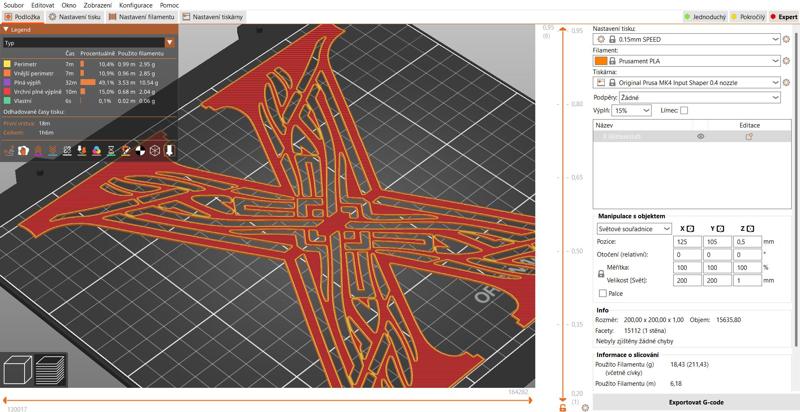
Task: Open the gear icon next to the Original Prusa MK4 preset
Action: tap(786, 82)
